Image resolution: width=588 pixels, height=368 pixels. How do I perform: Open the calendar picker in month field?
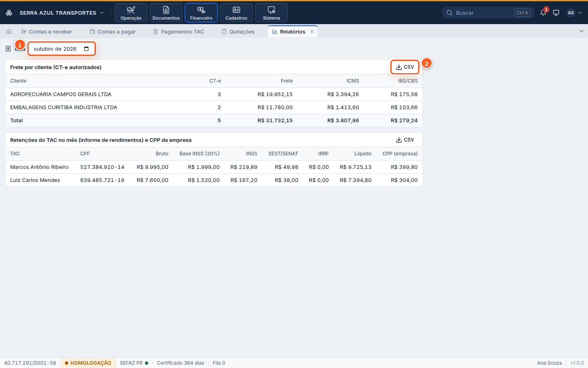tap(86, 49)
